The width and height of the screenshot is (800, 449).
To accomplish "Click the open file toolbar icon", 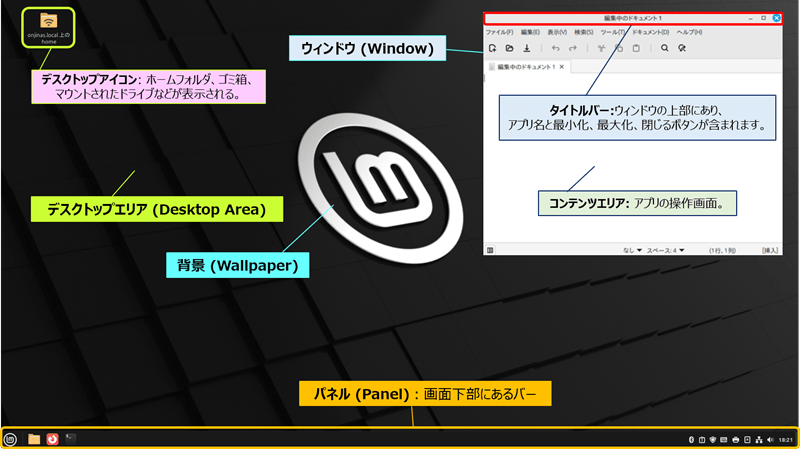I will tap(509, 48).
